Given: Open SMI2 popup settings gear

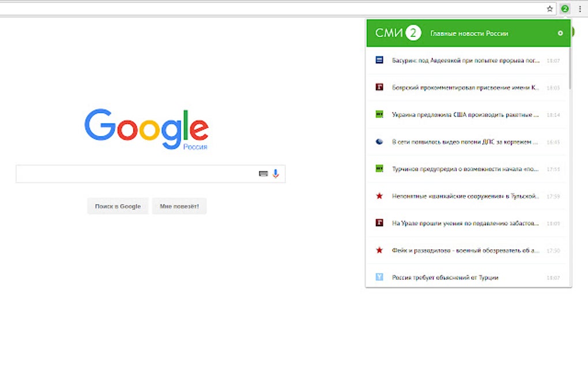Looking at the screenshot, I should click(560, 33).
